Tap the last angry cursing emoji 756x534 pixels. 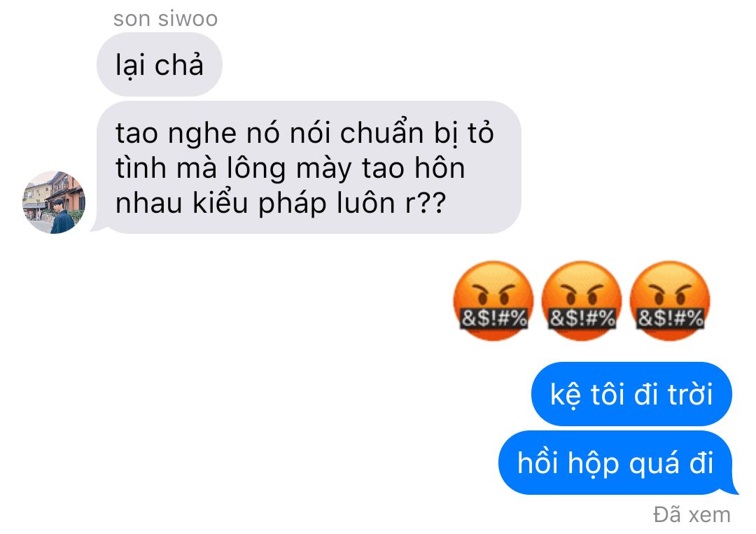[x=670, y=301]
